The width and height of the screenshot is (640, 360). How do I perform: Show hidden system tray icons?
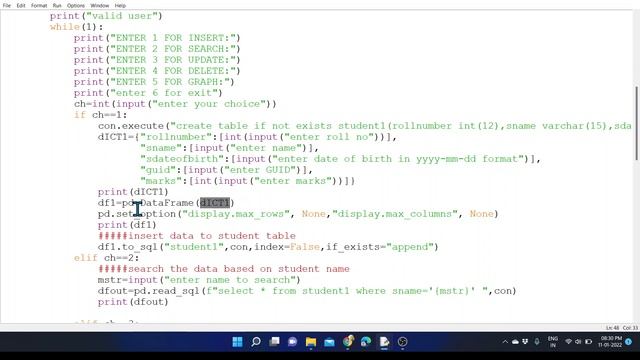505,342
